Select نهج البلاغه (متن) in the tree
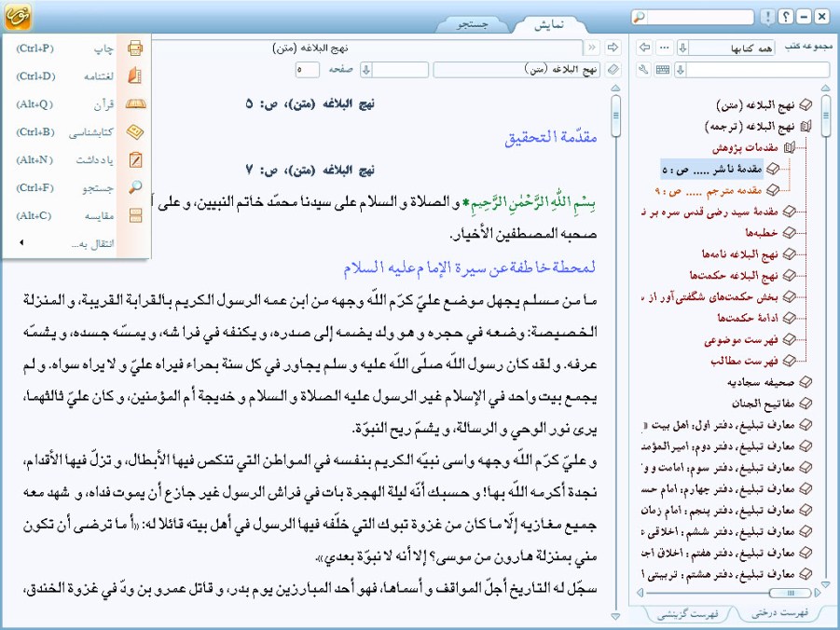The image size is (840, 630). coord(755,105)
